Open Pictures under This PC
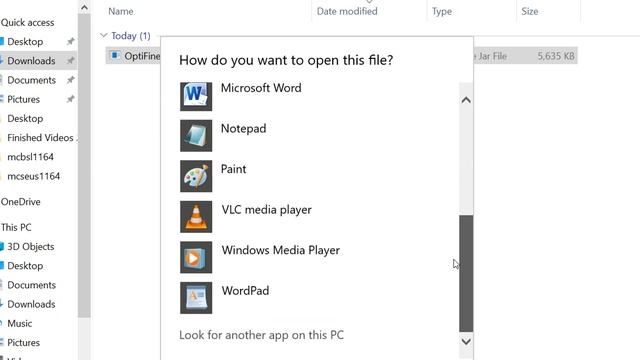640x360 pixels. click(24, 342)
